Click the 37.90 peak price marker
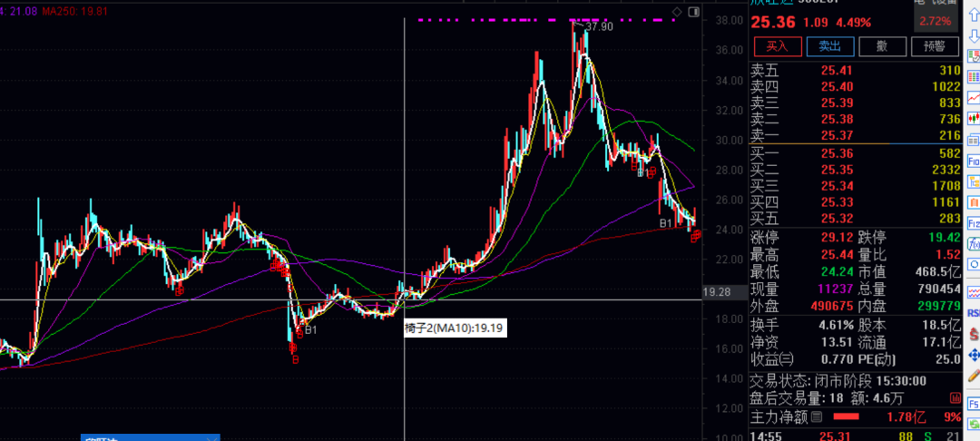The width and height of the screenshot is (980, 441). point(599,28)
